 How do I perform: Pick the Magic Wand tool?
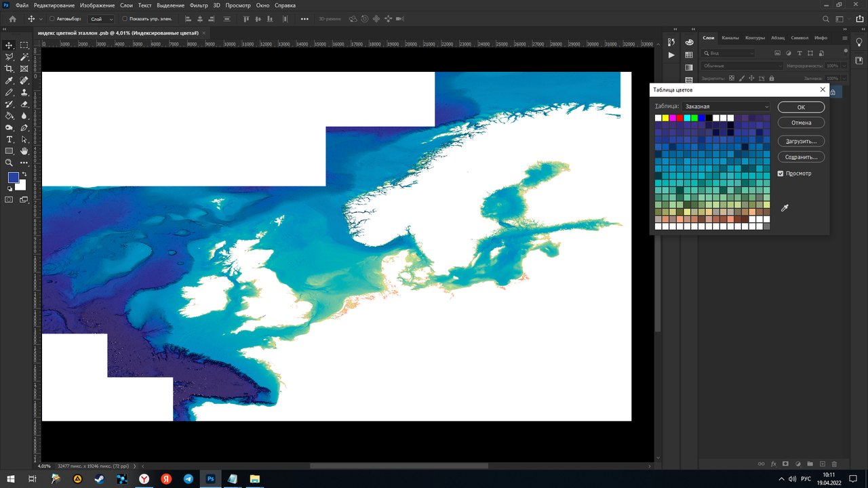[x=24, y=57]
